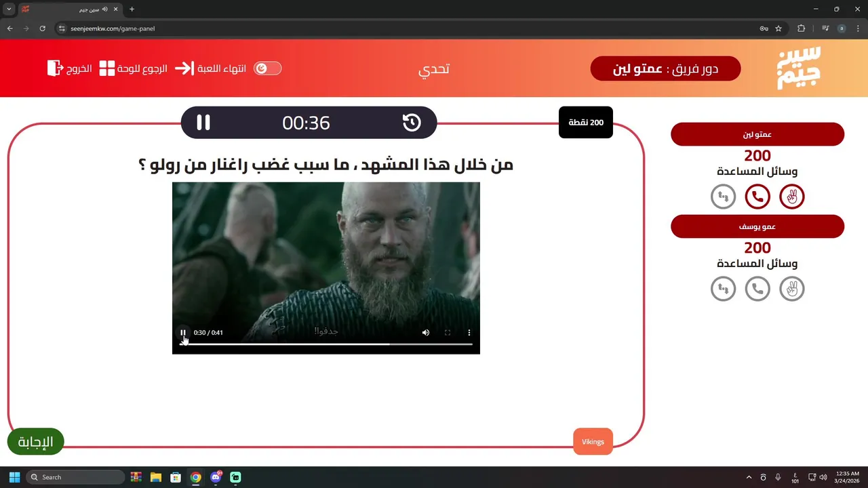Use the swap help icon for عمو يوسف

pos(723,289)
